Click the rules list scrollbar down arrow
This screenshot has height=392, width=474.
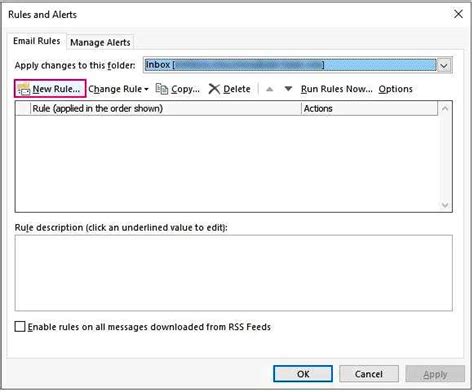coord(445,205)
